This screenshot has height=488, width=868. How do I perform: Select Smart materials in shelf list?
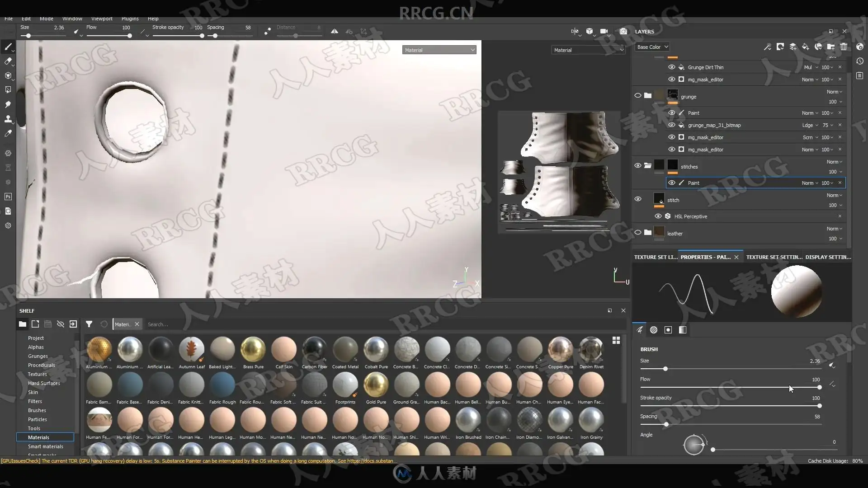[x=45, y=446]
